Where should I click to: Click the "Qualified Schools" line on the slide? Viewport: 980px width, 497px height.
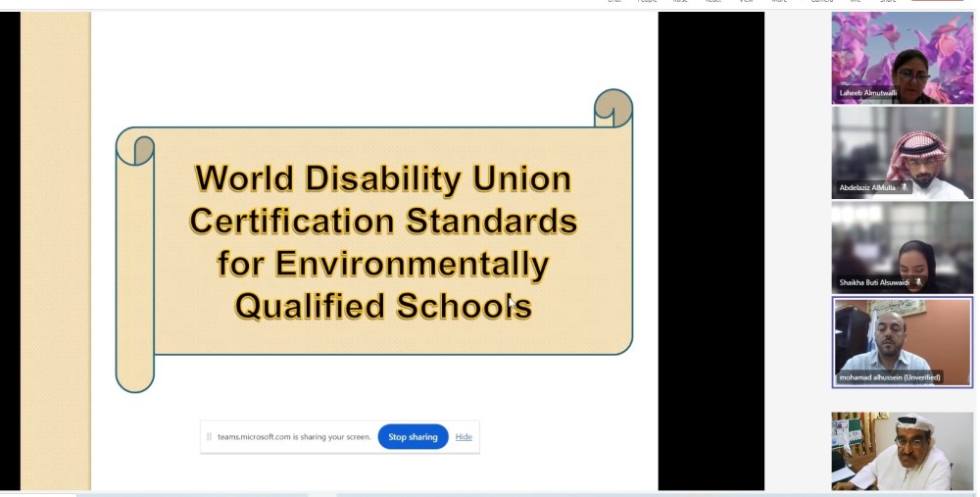tap(383, 306)
